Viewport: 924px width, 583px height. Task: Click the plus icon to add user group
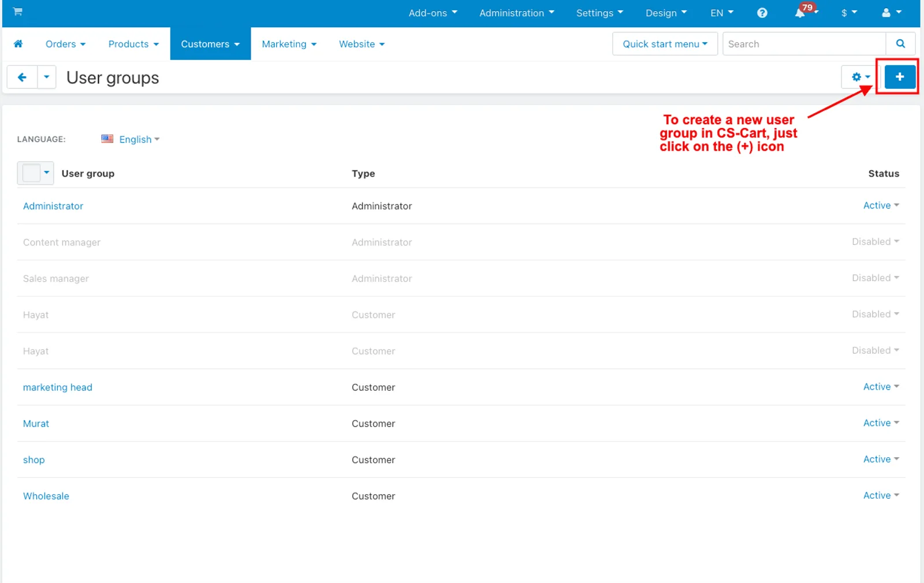[900, 77]
